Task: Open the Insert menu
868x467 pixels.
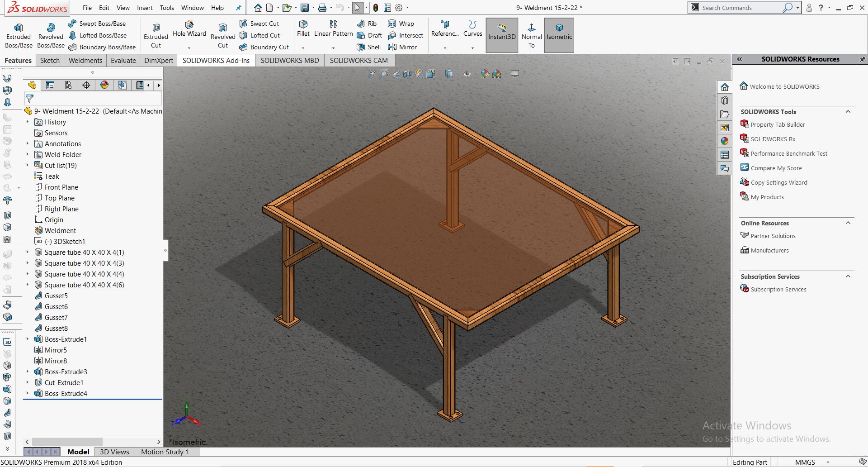Action: coord(145,8)
